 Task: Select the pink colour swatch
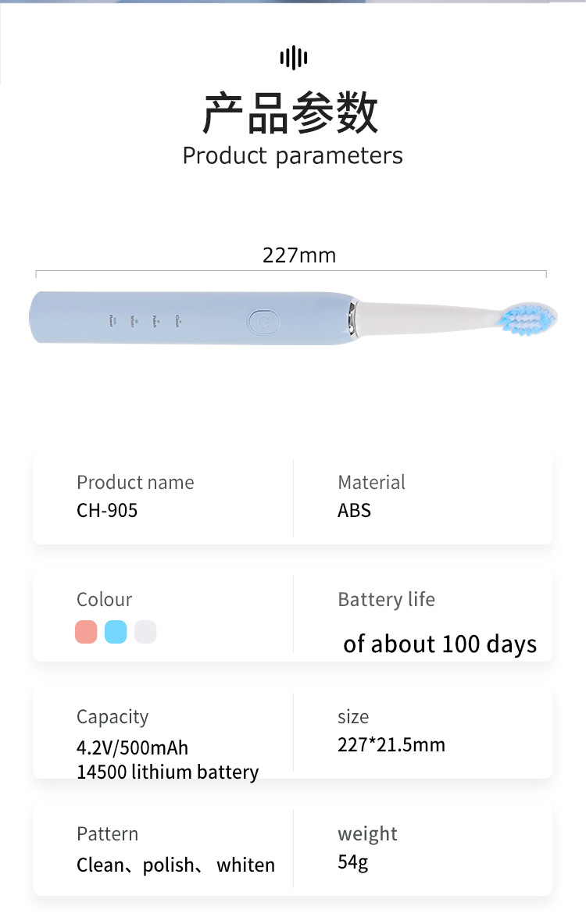click(x=86, y=632)
